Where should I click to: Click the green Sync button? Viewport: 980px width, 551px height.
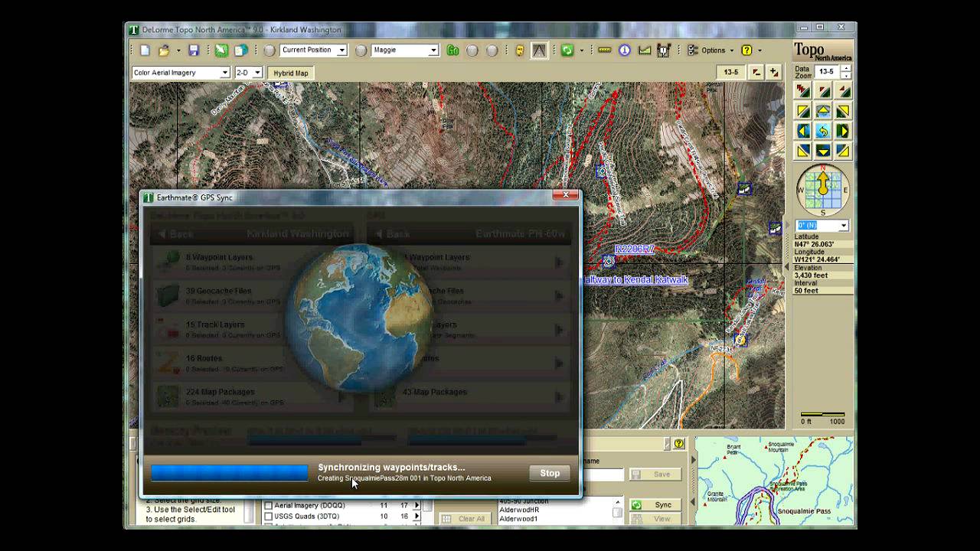657,505
